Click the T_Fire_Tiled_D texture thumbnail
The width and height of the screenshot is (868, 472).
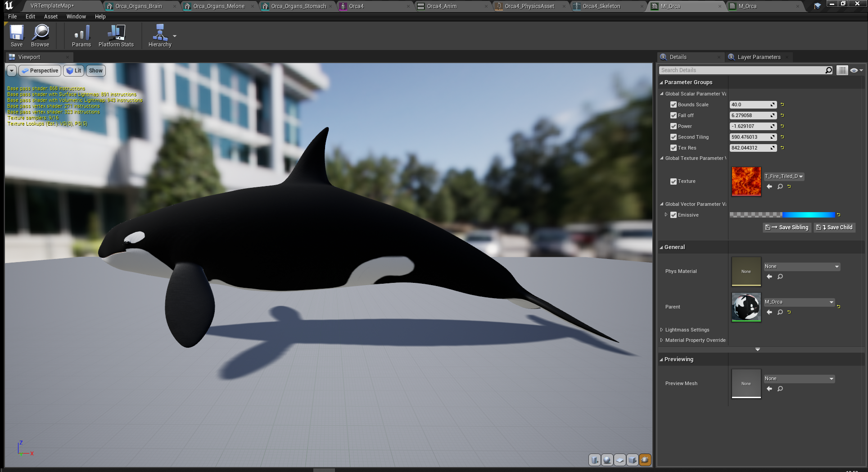(746, 181)
